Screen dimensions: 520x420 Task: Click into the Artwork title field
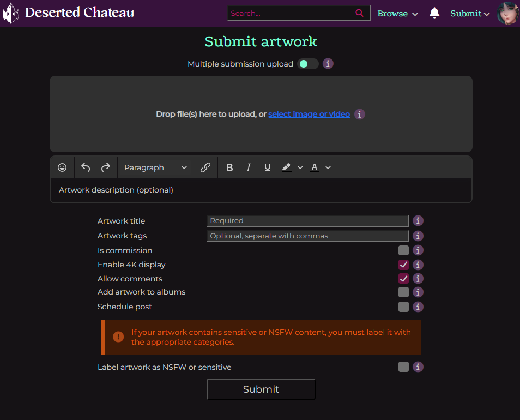(307, 221)
